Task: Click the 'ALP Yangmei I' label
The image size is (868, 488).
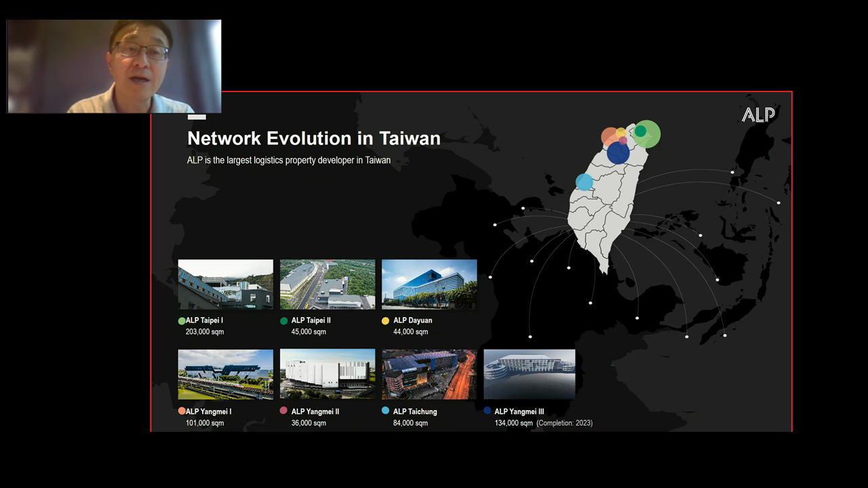Action: [209, 411]
